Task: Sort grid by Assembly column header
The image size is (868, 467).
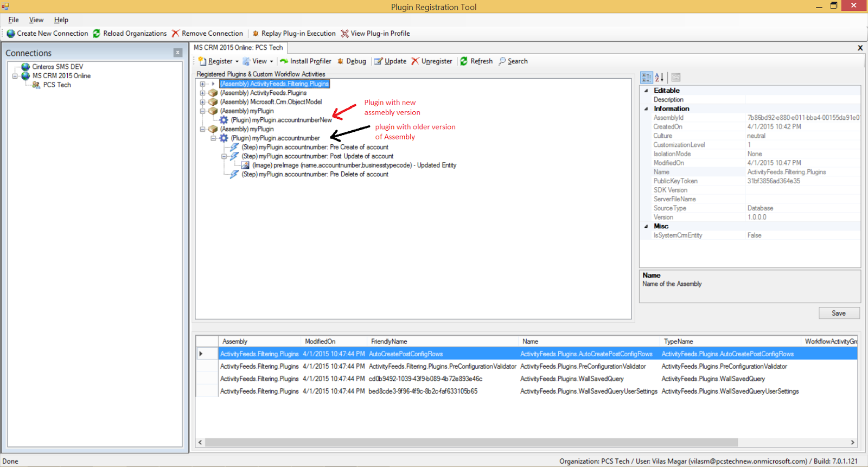Action: [x=259, y=341]
